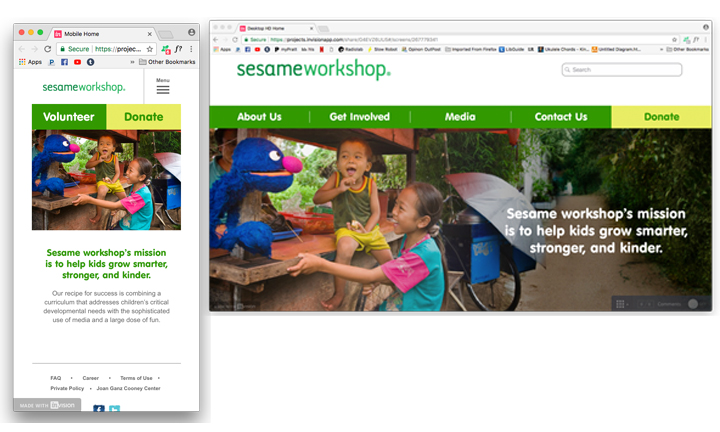Open the Terms of Use footer link
The width and height of the screenshot is (720, 432).
[x=136, y=378]
